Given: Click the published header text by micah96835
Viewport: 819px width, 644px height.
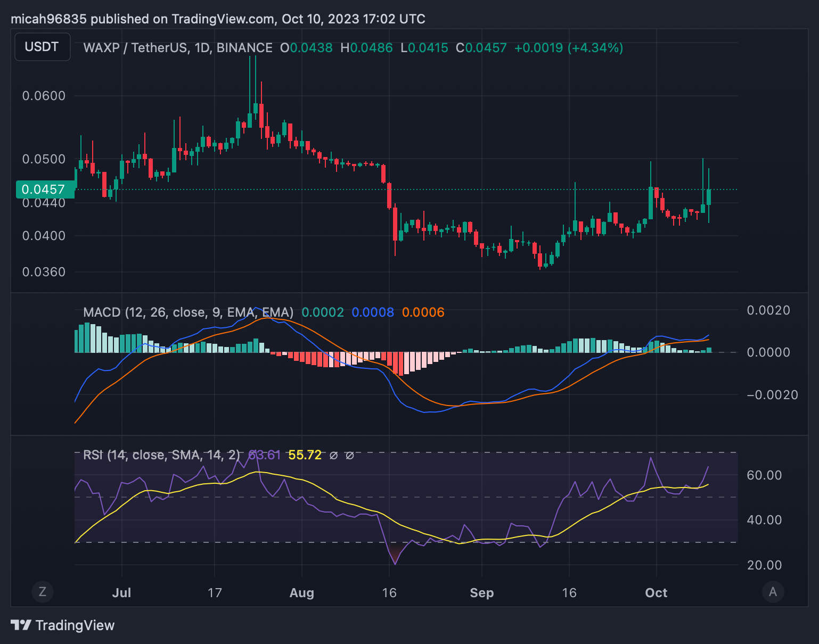Looking at the screenshot, I should 218,19.
